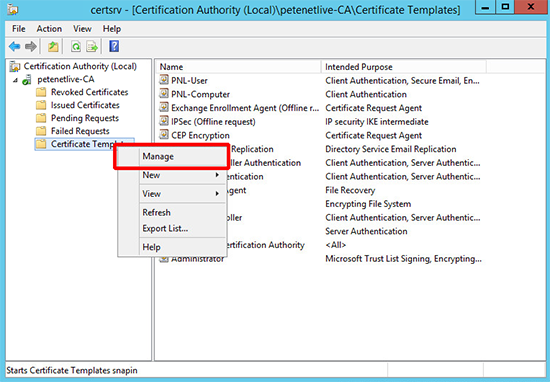Screen dimensions: 550x382
Task: Click the Revoked Certificates folder icon
Action: [41, 92]
